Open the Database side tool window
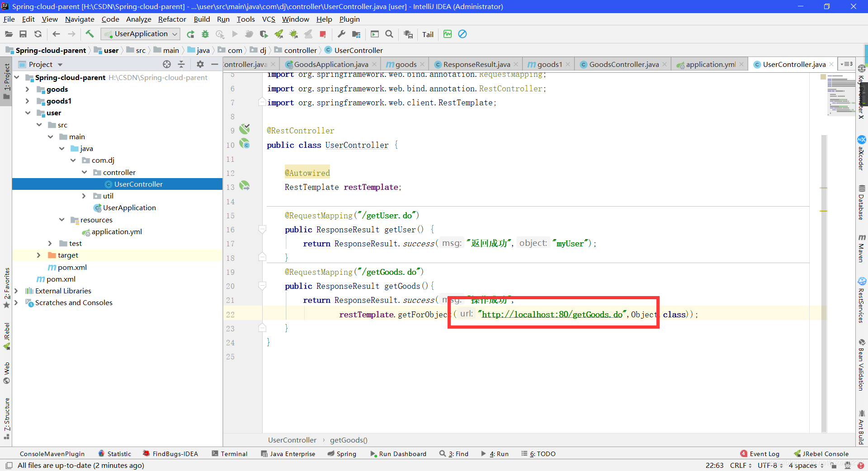Screen dimensions: 868x471 [862, 203]
